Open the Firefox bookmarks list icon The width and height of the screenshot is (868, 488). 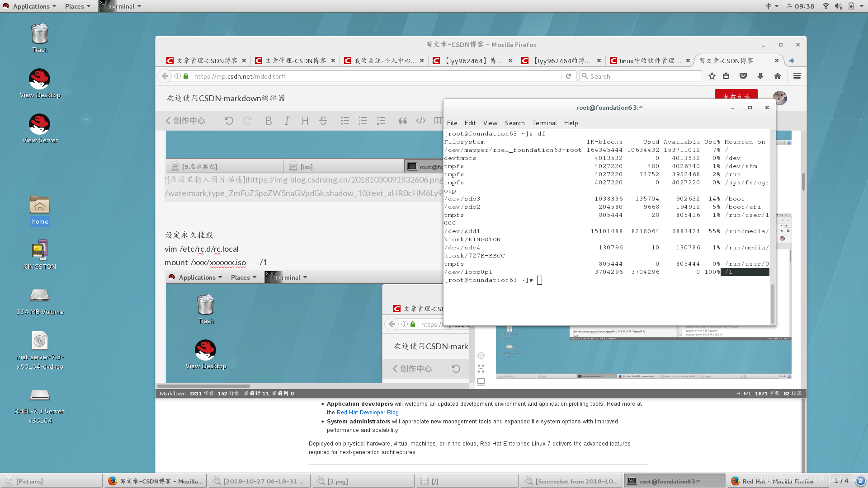(x=726, y=76)
